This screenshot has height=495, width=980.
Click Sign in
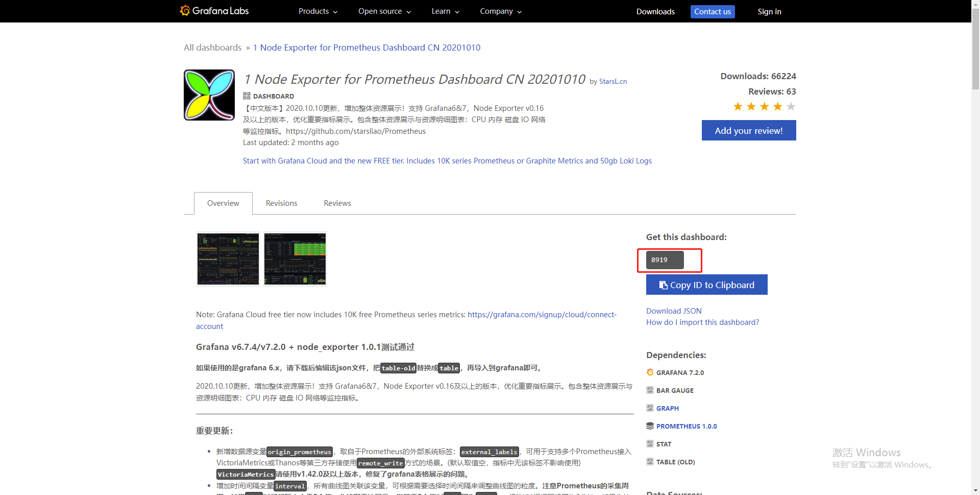769,11
